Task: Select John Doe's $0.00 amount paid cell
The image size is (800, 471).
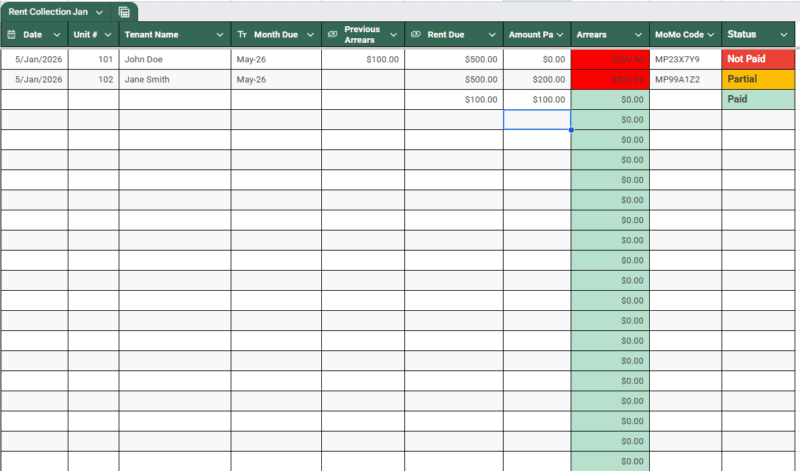Action: tap(537, 59)
